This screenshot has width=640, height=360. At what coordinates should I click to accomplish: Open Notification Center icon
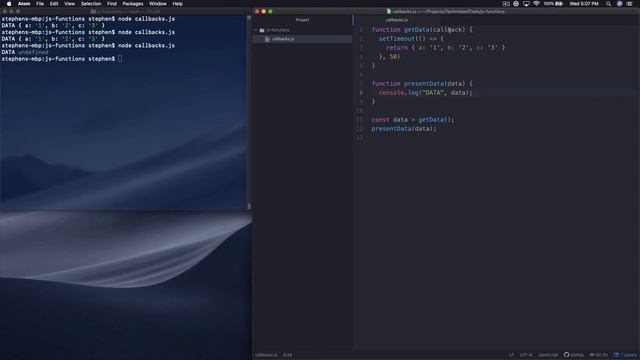630,4
